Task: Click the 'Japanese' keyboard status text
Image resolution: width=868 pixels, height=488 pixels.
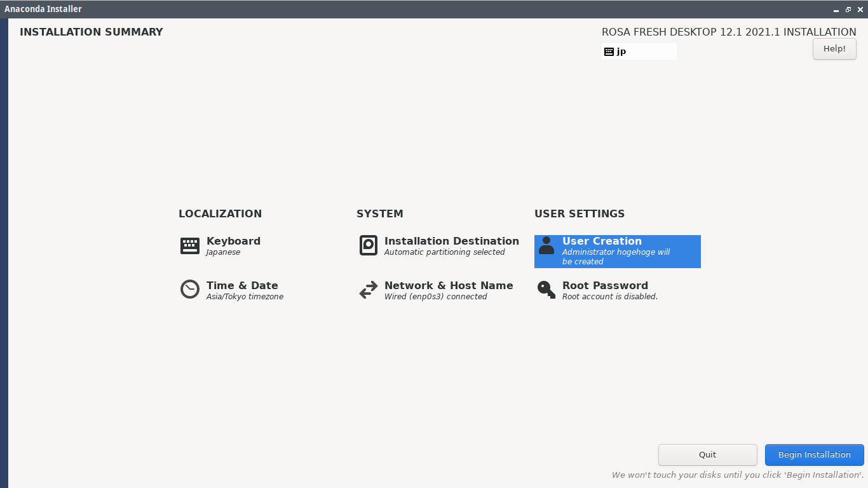Action: [223, 252]
